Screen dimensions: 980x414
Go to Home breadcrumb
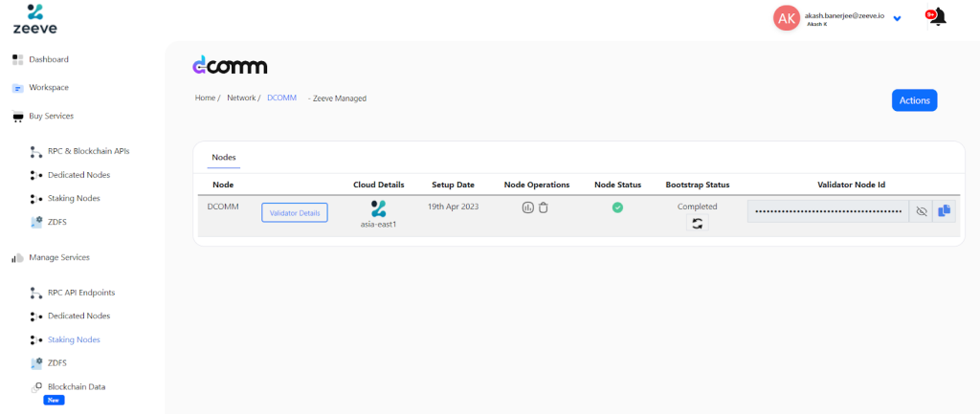tap(205, 98)
